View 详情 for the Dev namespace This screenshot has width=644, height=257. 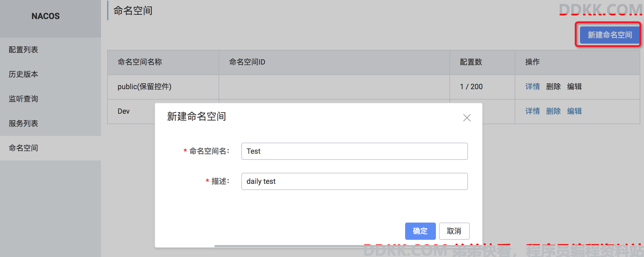tap(533, 111)
